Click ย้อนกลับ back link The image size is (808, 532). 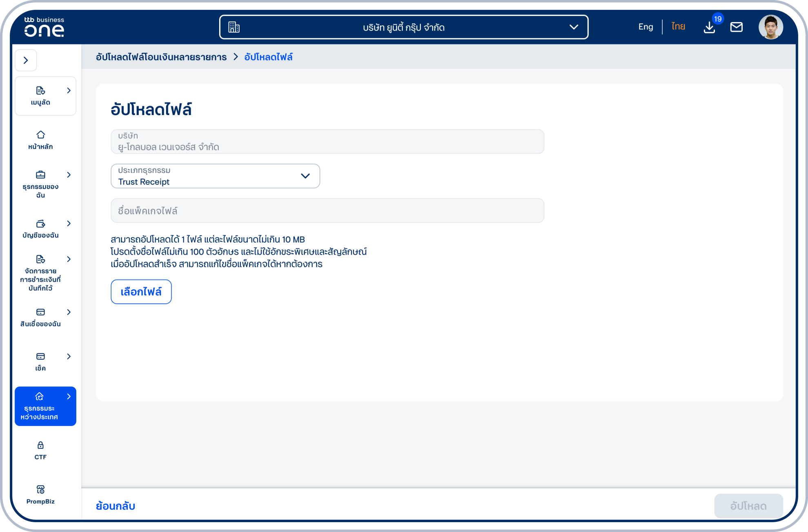click(115, 506)
